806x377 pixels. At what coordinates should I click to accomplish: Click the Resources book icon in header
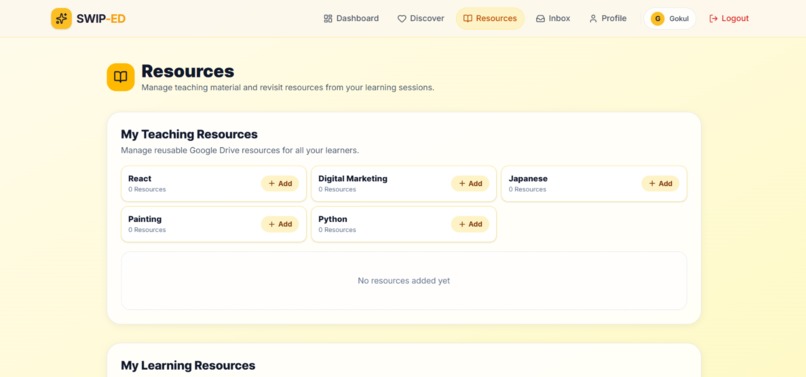pyautogui.click(x=120, y=77)
